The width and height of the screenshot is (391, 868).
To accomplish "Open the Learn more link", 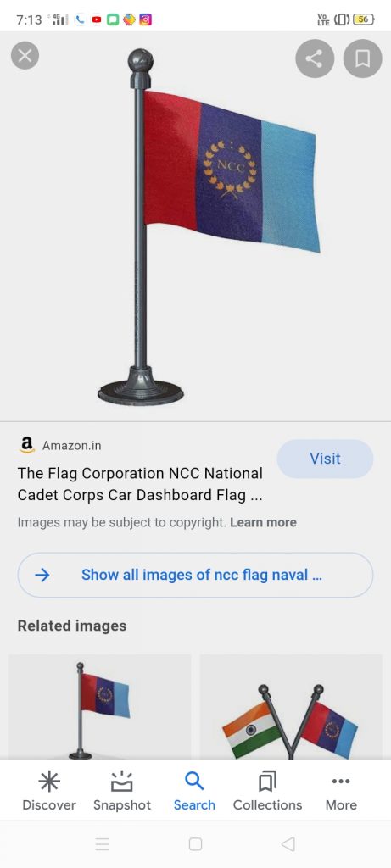I will click(263, 522).
